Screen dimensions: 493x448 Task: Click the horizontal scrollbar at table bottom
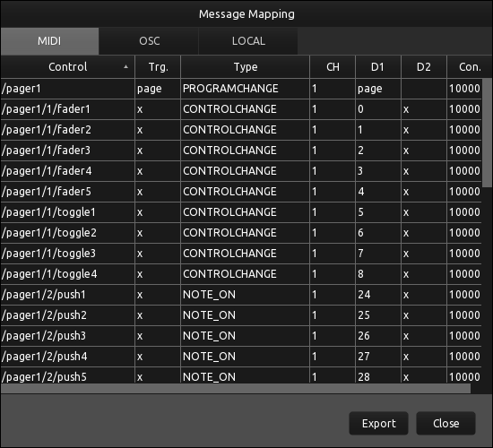click(236, 389)
